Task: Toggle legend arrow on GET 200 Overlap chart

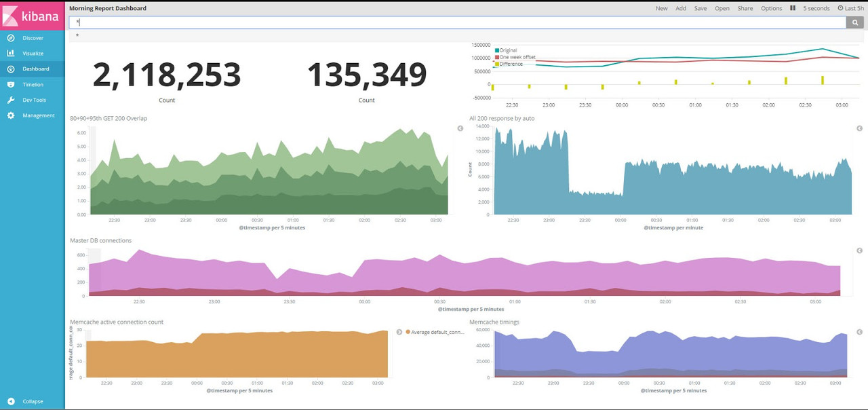Action: pos(460,128)
